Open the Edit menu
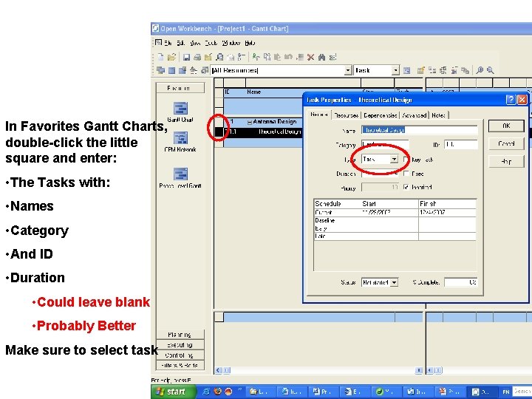Image resolution: width=532 pixels, height=399 pixels. click(x=180, y=43)
